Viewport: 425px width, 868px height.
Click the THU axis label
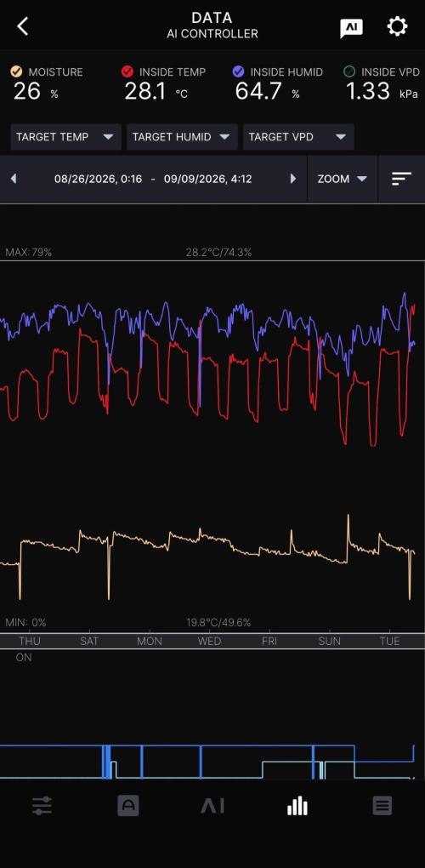[29, 641]
